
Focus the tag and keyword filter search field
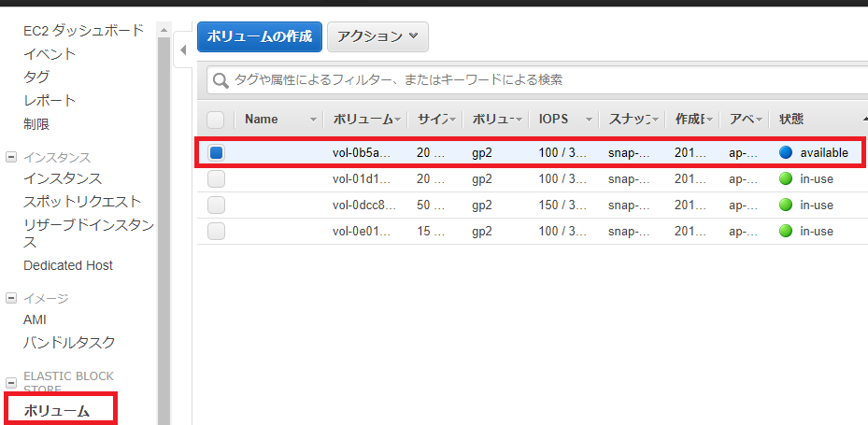(537, 80)
